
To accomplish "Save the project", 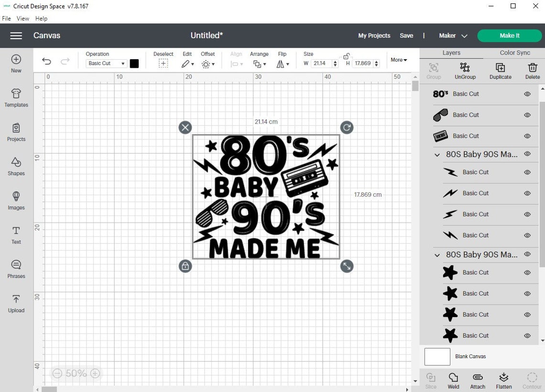I will point(406,35).
